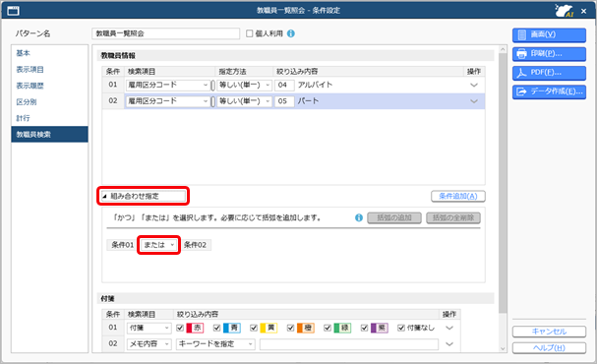Expand operations chevron for パート row
The height and width of the screenshot is (364, 597).
click(x=474, y=101)
